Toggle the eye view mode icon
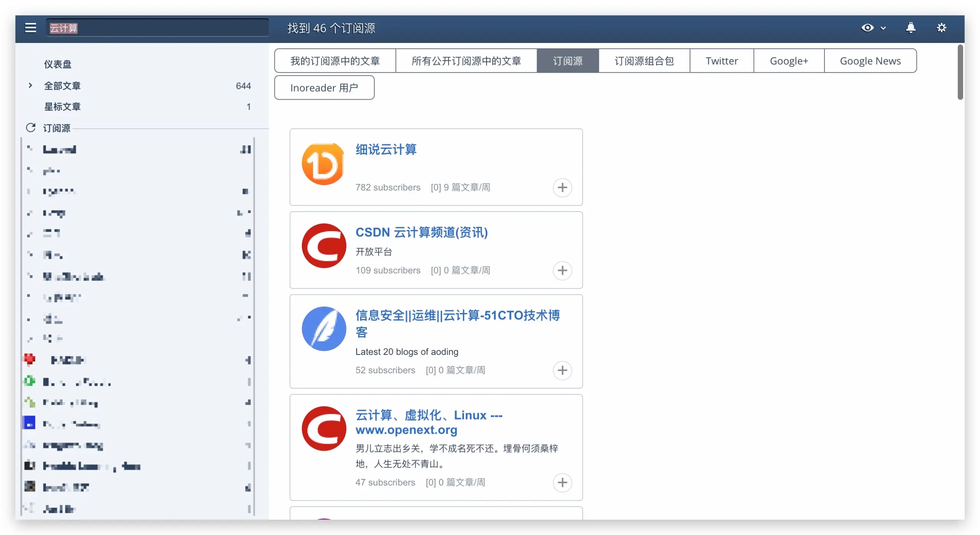Image resolution: width=980 pixels, height=535 pixels. pos(867,28)
